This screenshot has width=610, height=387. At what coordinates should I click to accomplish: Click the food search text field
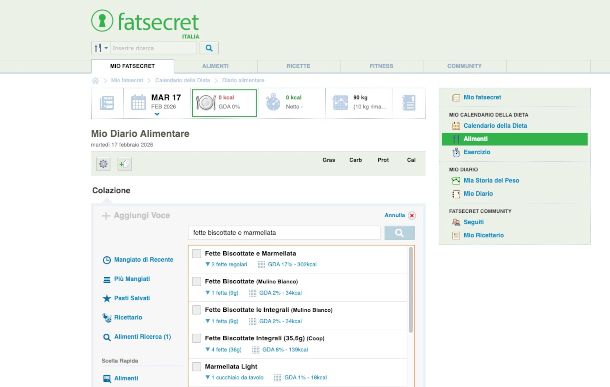284,233
